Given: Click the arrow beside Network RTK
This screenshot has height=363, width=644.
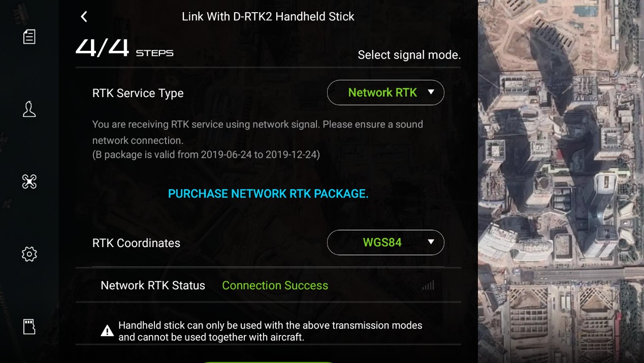Looking at the screenshot, I should tap(431, 92).
